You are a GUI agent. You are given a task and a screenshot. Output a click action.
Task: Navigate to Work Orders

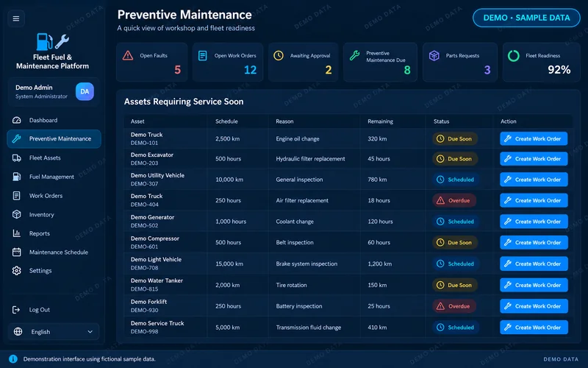tap(54, 196)
